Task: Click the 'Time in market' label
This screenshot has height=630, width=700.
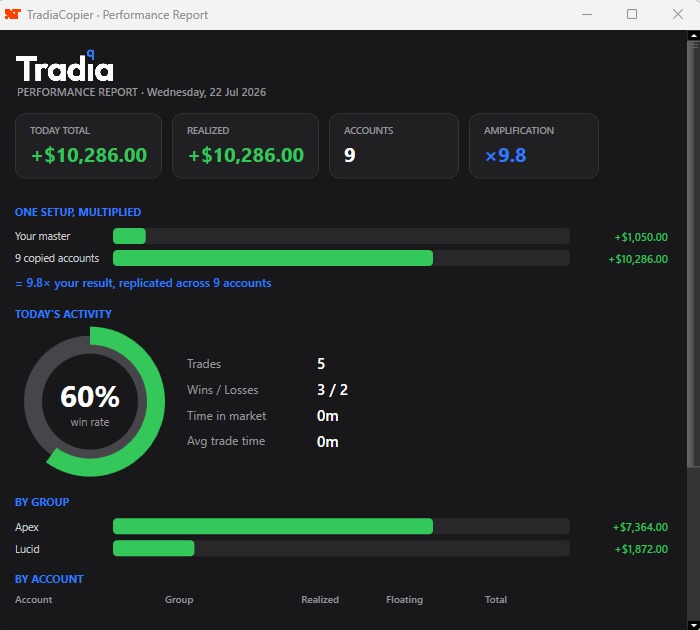Action: pyautogui.click(x=226, y=416)
